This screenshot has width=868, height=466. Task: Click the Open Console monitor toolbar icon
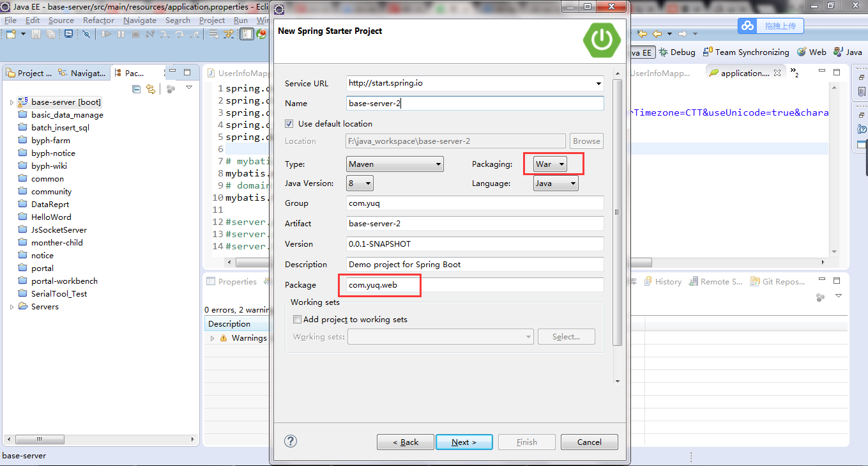click(69, 34)
